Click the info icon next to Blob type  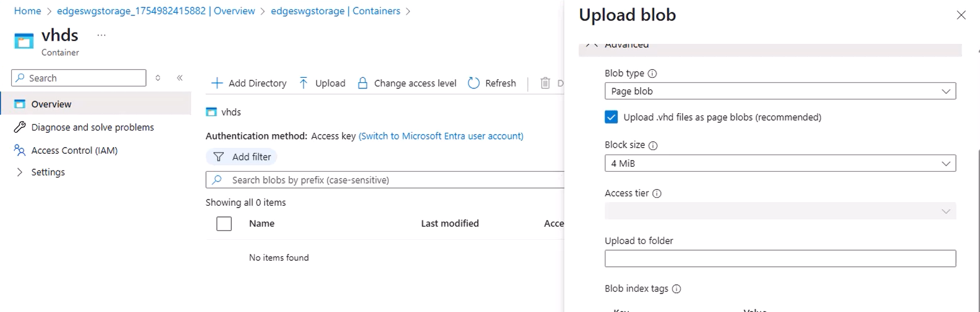pyautogui.click(x=652, y=74)
